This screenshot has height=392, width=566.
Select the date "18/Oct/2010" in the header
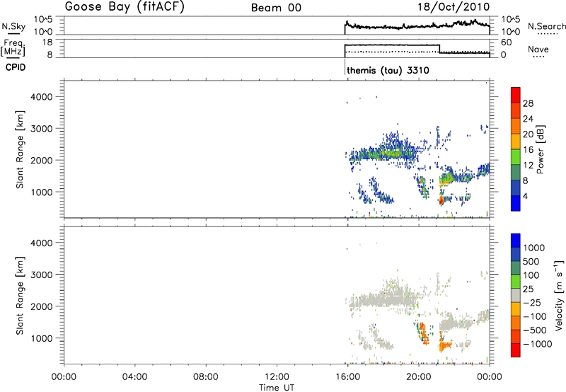454,7
